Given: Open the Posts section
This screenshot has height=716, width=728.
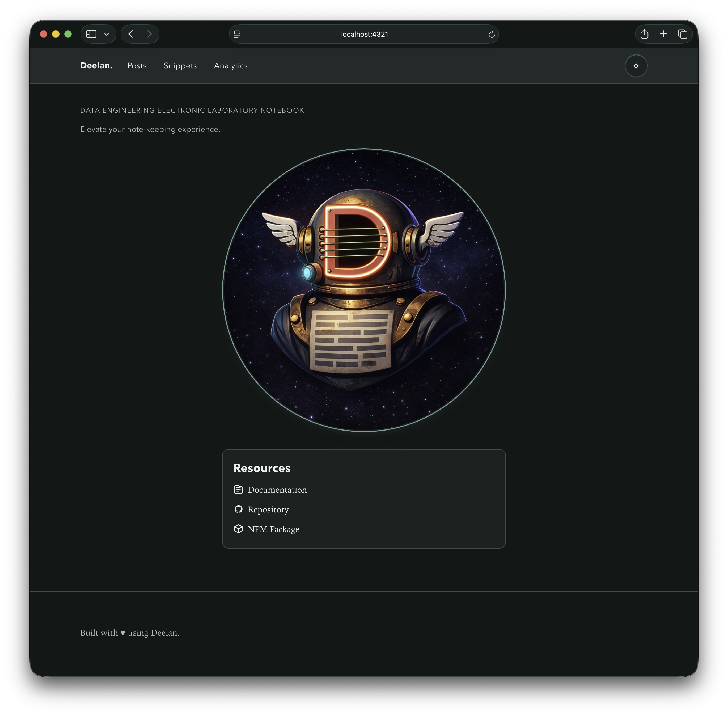Looking at the screenshot, I should coord(137,66).
